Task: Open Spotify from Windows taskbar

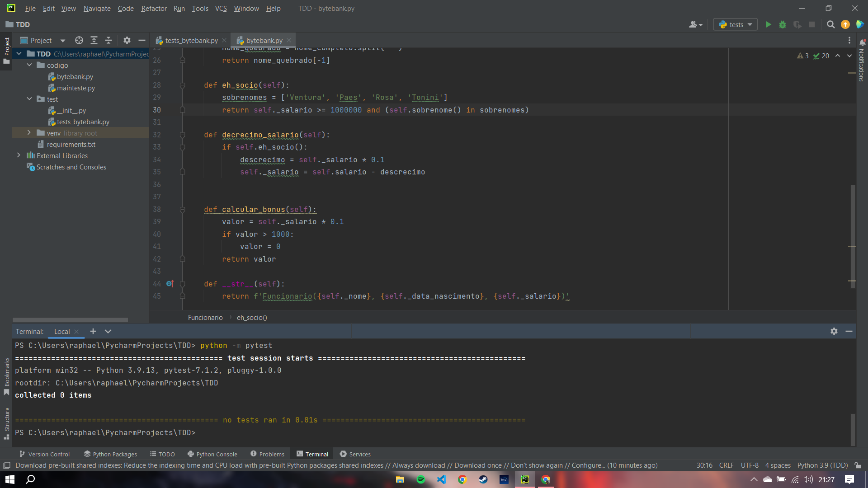Action: pos(421,479)
